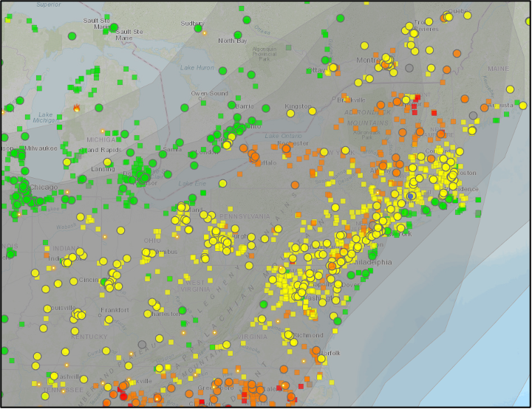Click the green circle in Michigan's Upper Peninsula

(72, 35)
